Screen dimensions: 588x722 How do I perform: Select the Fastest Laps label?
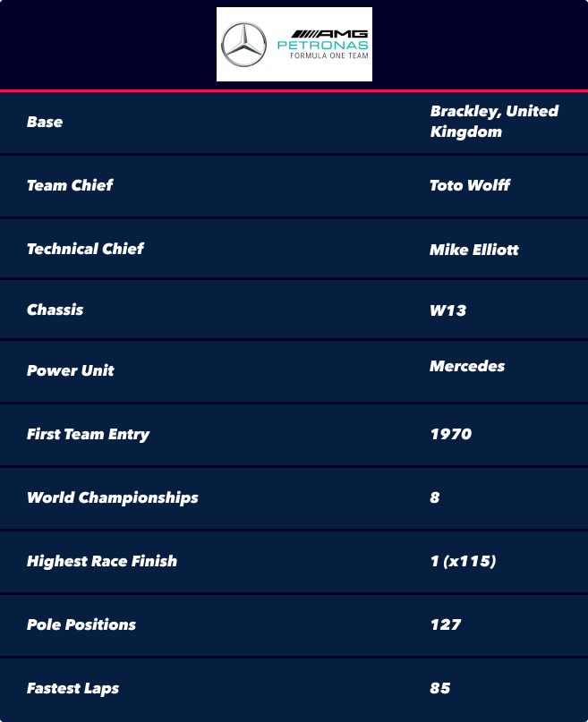tap(72, 688)
